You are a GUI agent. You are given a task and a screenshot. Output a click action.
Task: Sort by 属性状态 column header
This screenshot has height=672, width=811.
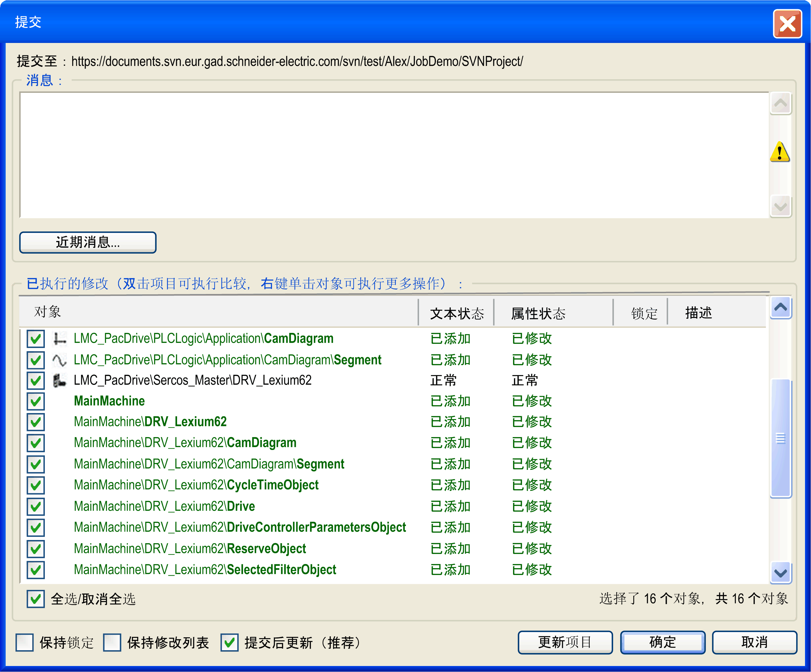coord(538,313)
